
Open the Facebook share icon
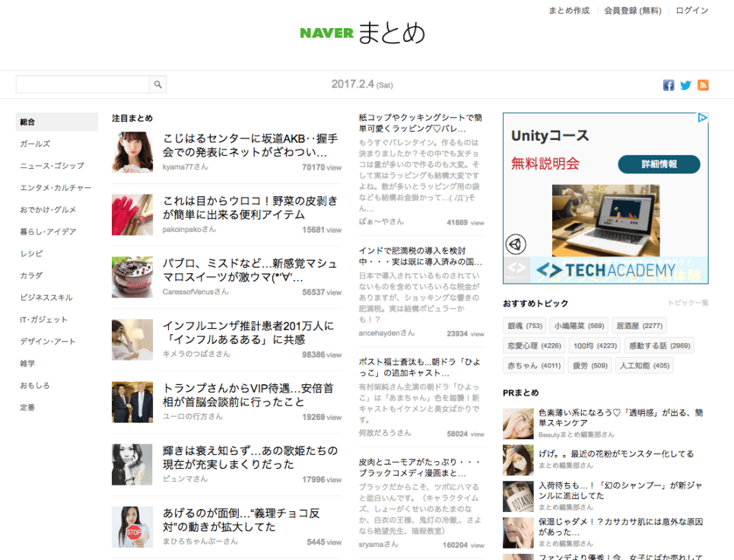(x=669, y=85)
